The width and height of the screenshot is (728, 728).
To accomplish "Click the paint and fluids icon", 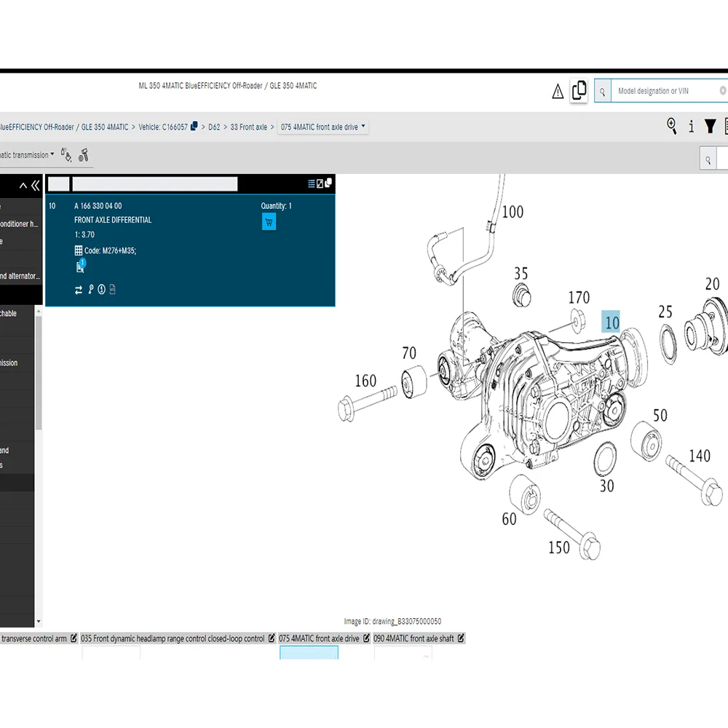I will 66,155.
